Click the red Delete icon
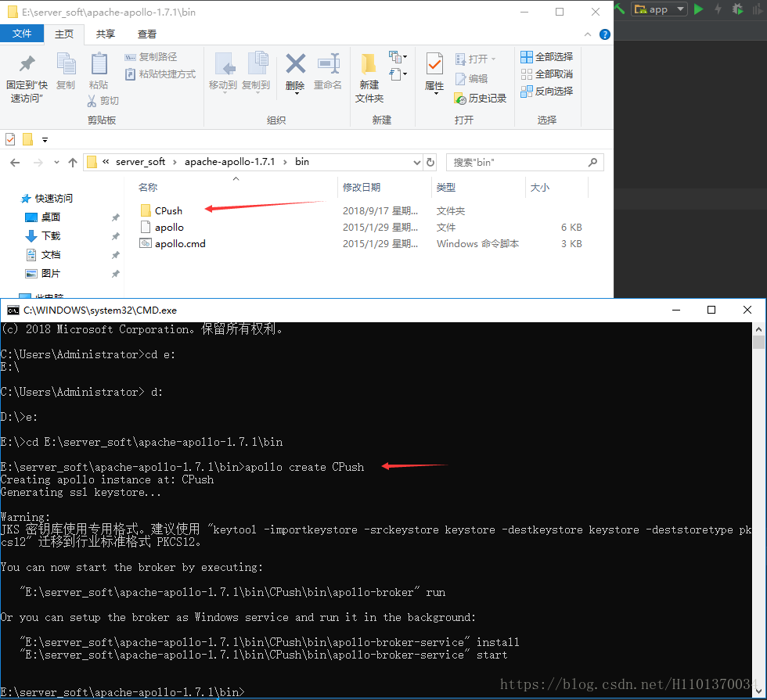Image resolution: width=767 pixels, height=700 pixels. pos(296,72)
